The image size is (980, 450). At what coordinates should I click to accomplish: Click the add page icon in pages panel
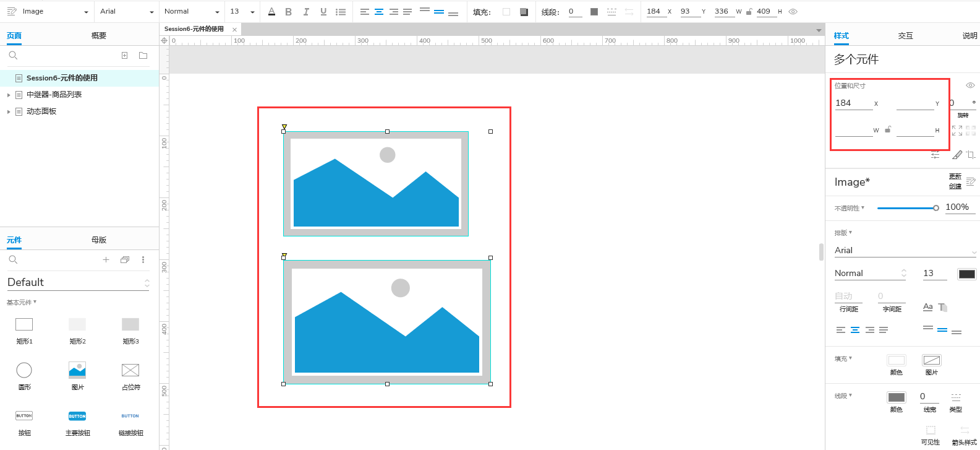click(x=125, y=56)
